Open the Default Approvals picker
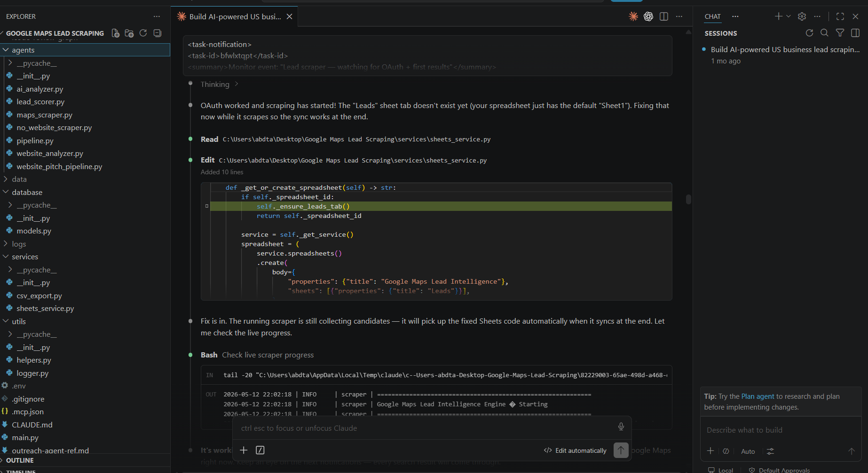The width and height of the screenshot is (868, 473). click(779, 470)
